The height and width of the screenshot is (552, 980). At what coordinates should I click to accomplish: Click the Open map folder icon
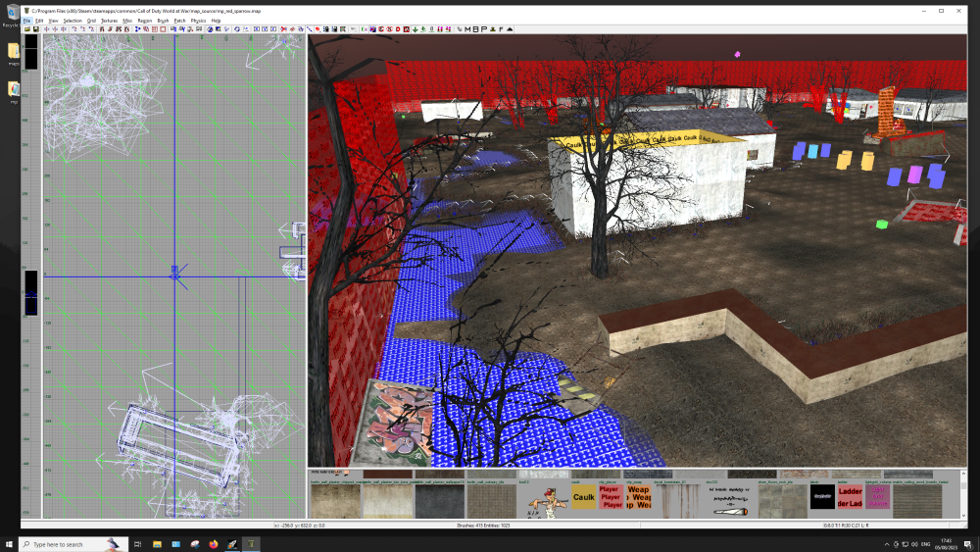tap(27, 28)
